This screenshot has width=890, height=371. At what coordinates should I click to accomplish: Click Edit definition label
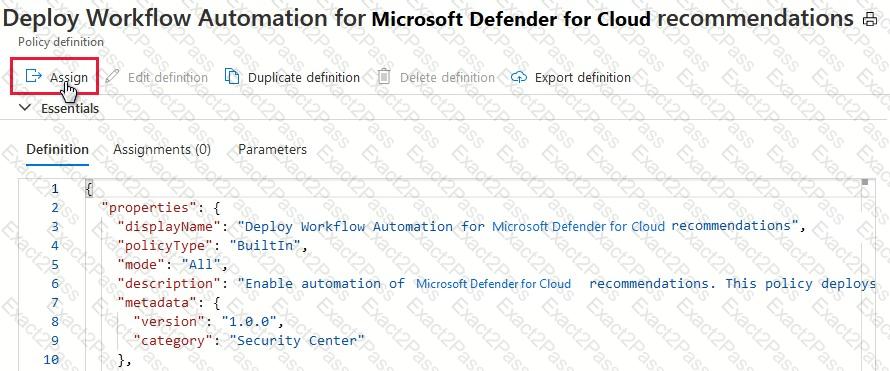pyautogui.click(x=168, y=77)
